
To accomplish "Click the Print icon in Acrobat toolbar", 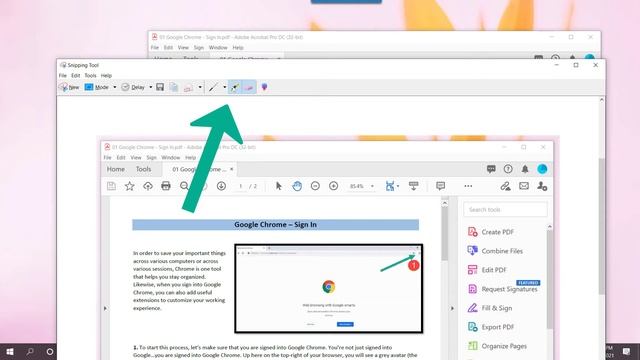I will pos(166,186).
